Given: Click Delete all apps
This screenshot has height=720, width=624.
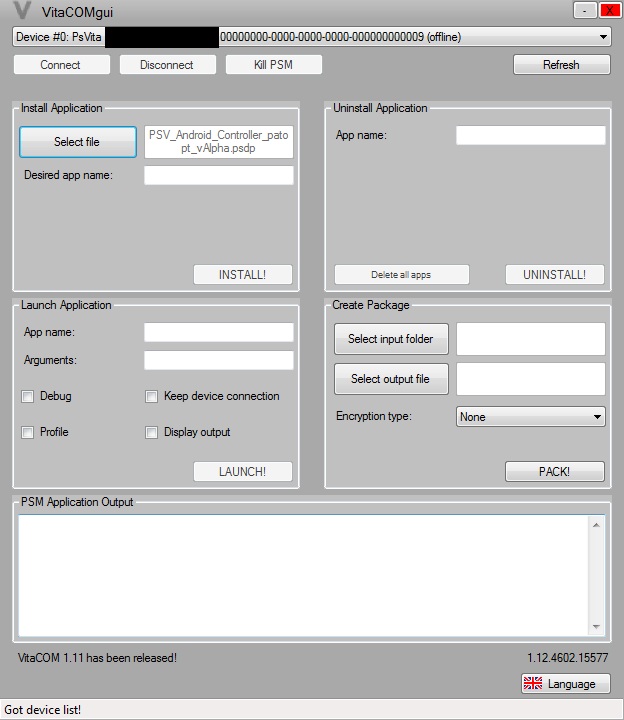Looking at the screenshot, I should pyautogui.click(x=402, y=275).
